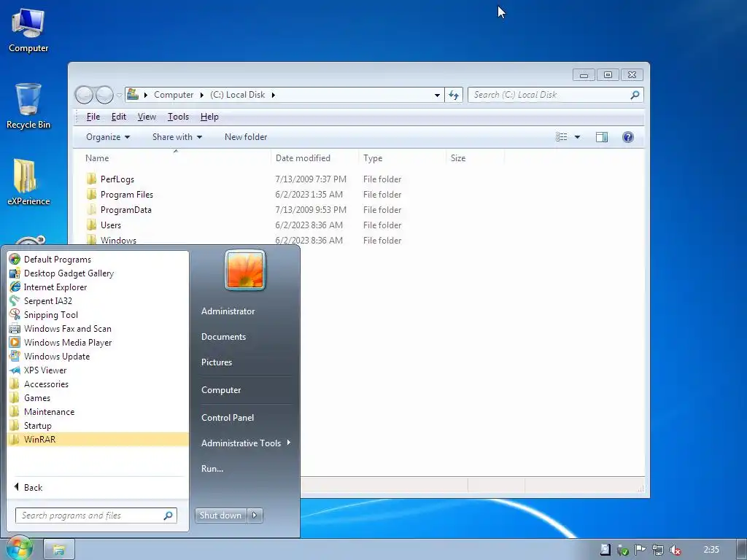Open the view options dropdown arrow

pyautogui.click(x=578, y=137)
